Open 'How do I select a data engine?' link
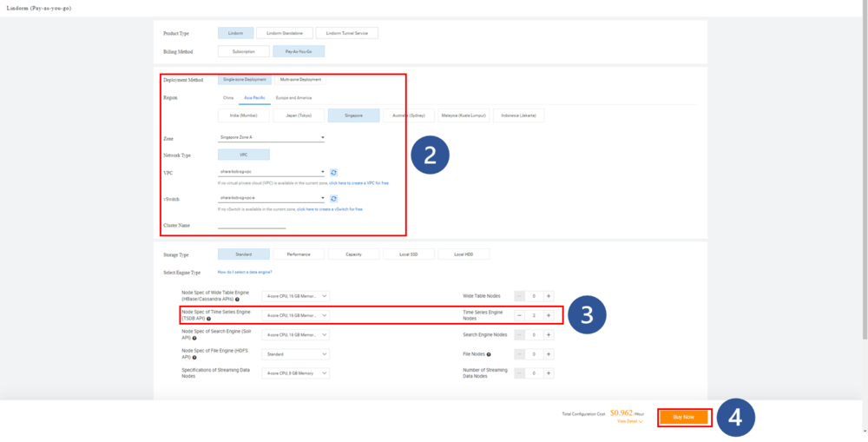Viewport: 868px width, 442px height. point(245,272)
